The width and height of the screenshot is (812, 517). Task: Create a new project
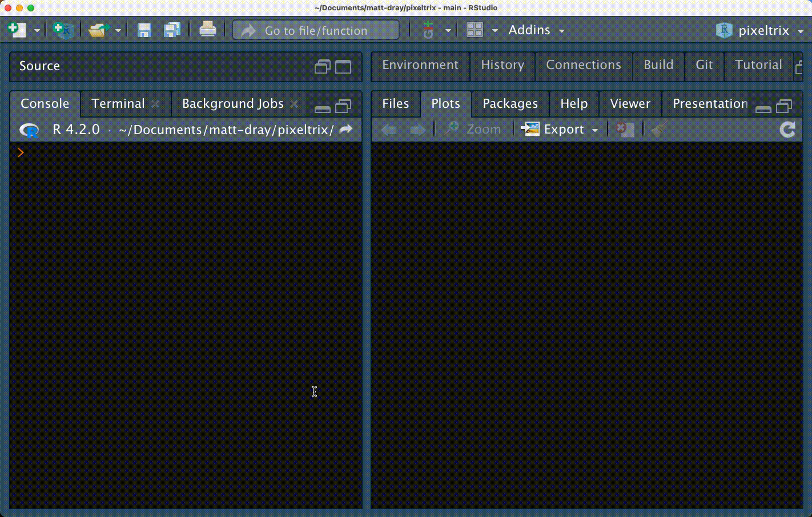[x=63, y=29]
